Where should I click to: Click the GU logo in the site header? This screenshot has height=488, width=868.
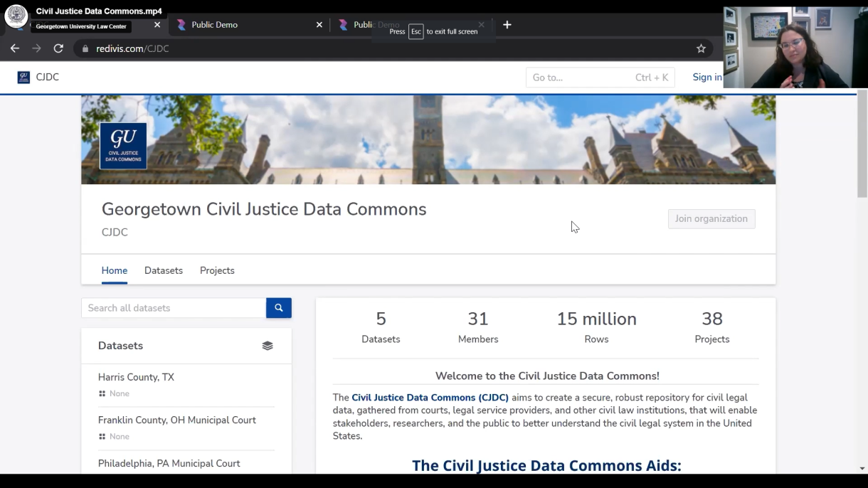click(x=23, y=76)
